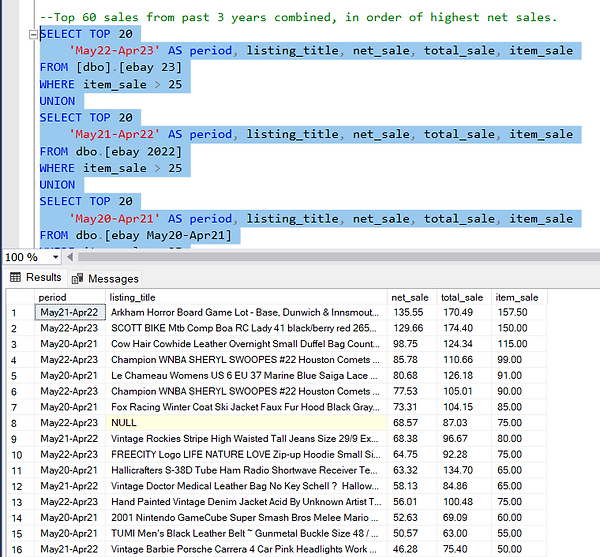Click the TUMI Men's Black Leather Belt cell
This screenshot has width=600, height=557.
click(x=246, y=533)
